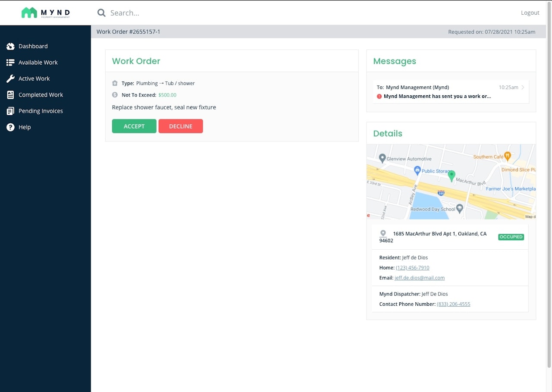Click dispatcher phone number (833) 206-4555
The height and width of the screenshot is (392, 552).
click(x=453, y=304)
